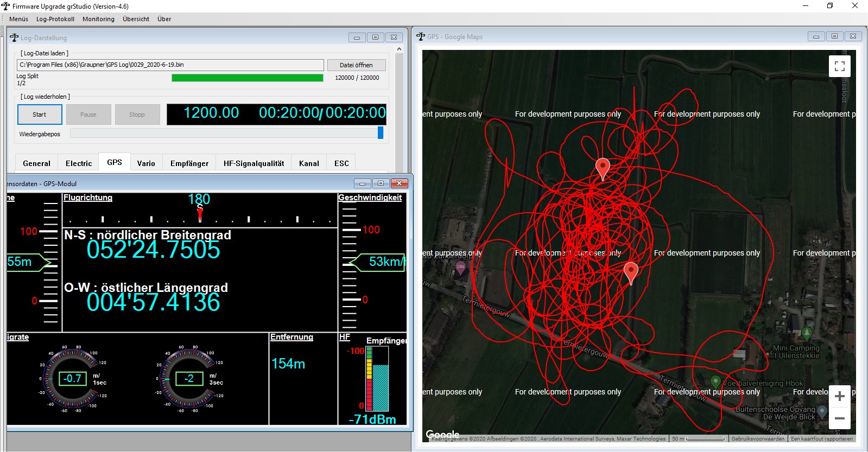Screen dimensions: 868x452
Task: Open the Monitoring menu
Action: click(x=98, y=19)
